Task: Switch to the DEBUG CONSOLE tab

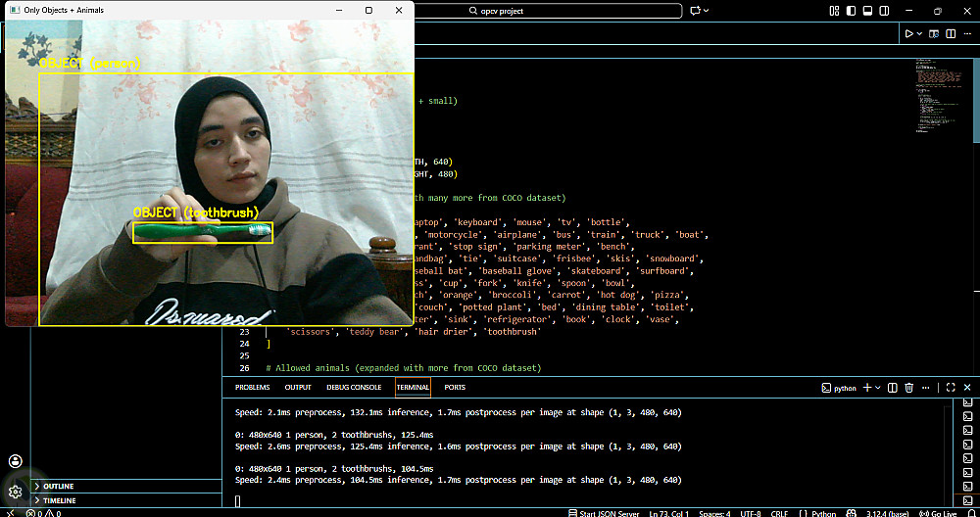Action: coord(354,387)
